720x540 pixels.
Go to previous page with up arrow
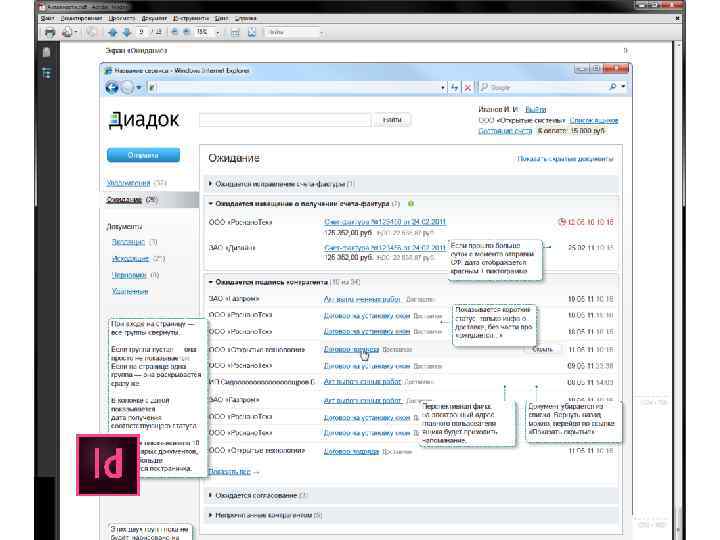pos(112,32)
